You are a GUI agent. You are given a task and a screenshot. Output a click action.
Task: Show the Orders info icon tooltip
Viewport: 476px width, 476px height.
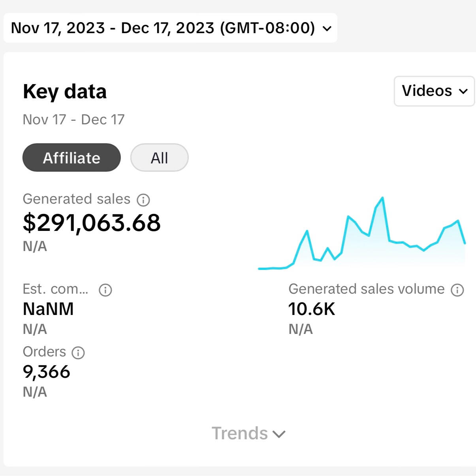point(78,352)
